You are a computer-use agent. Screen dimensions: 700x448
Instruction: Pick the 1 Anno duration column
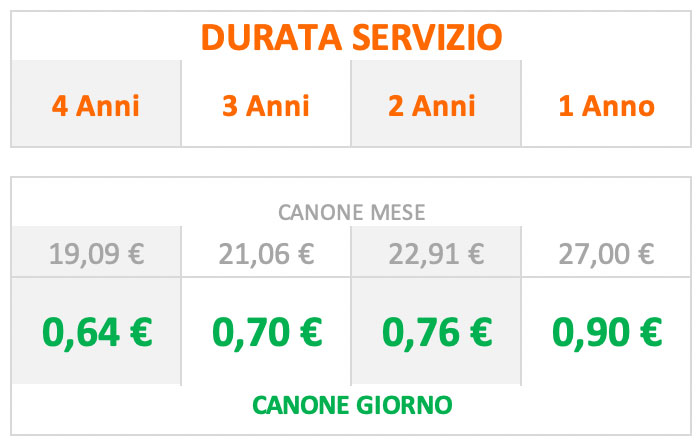pos(607,106)
